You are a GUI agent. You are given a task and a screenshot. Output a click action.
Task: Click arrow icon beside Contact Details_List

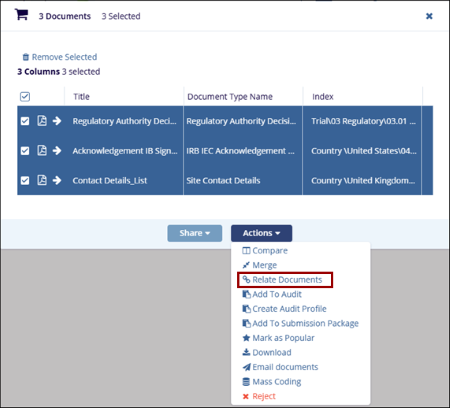[x=57, y=180]
